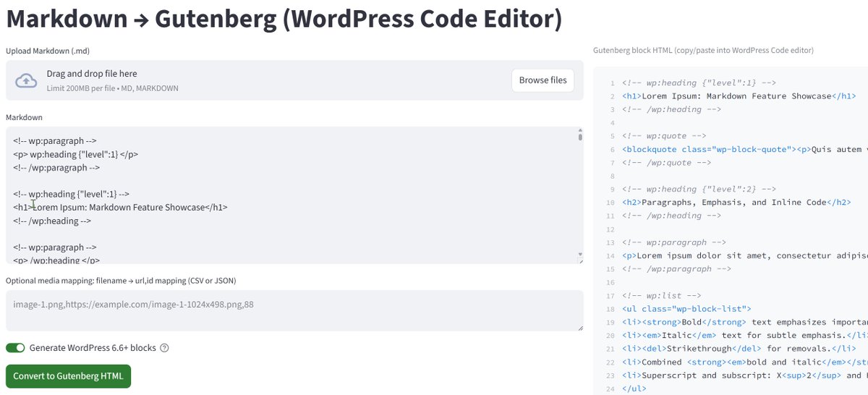Click code line 2 with h1 Lorem Ipsum
868x395 pixels.
[739, 96]
